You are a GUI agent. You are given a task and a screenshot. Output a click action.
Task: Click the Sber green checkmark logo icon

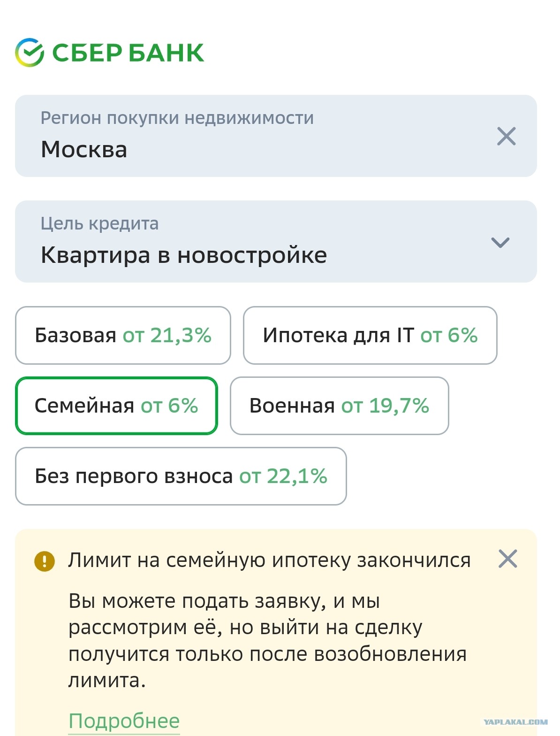[30, 52]
